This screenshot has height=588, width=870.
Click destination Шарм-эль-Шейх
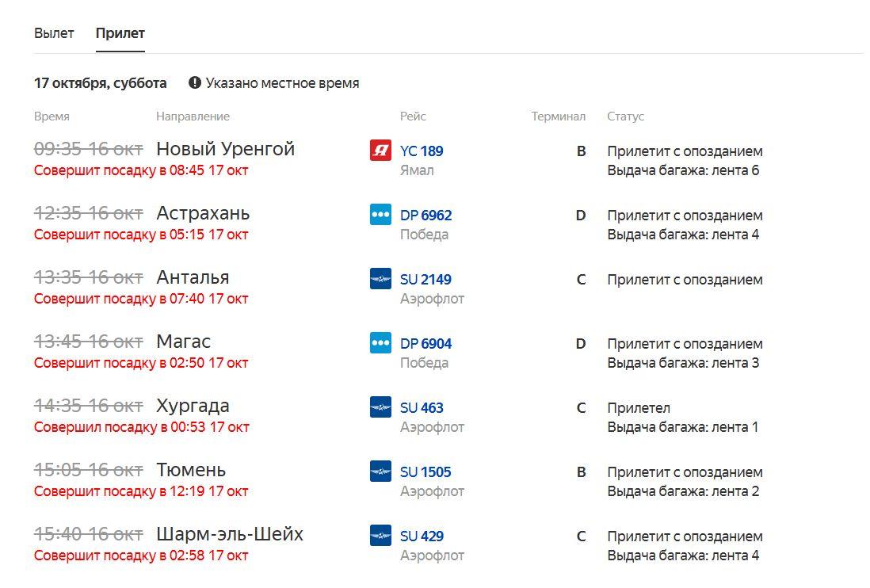pos(230,534)
